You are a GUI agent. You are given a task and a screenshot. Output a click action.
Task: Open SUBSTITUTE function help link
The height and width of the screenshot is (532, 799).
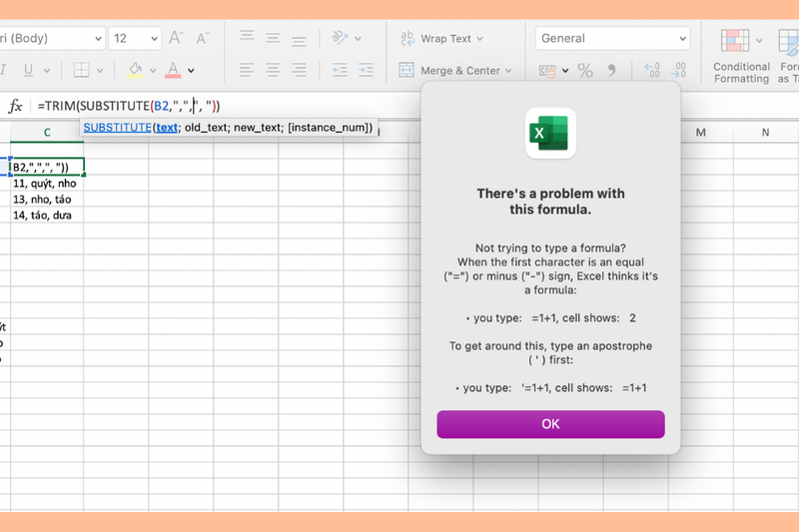(117, 128)
